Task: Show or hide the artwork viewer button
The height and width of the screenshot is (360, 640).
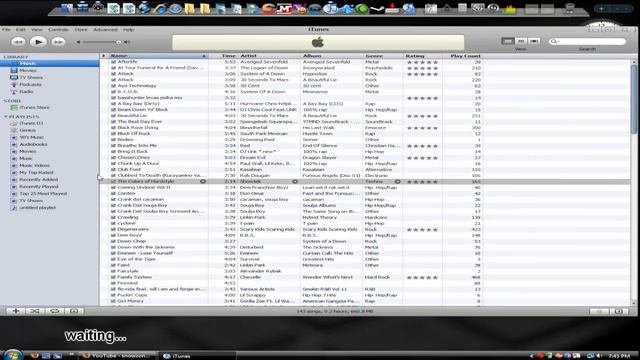Action: [74, 311]
